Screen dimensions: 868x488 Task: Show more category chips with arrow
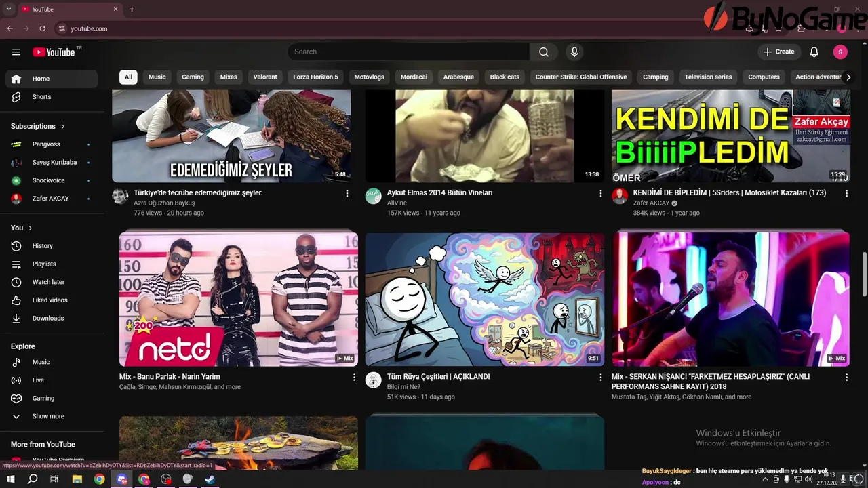click(x=848, y=77)
